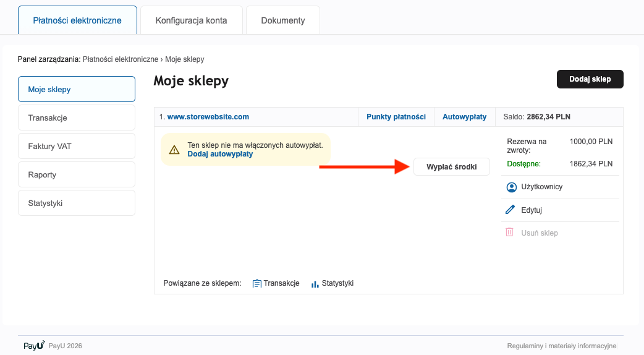
Task: Click the PayU logo in footer
Action: click(34, 345)
